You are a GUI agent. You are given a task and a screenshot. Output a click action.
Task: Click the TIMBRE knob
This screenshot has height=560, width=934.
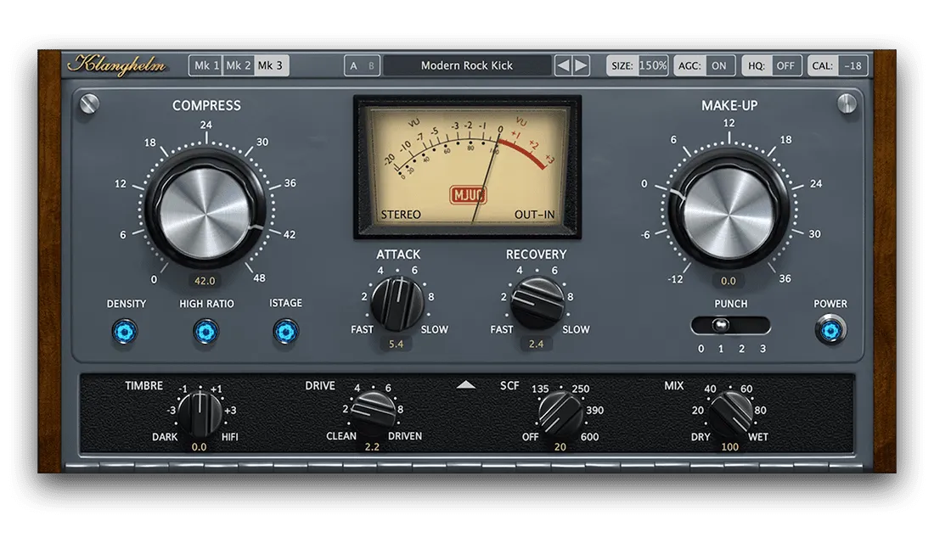click(200, 413)
